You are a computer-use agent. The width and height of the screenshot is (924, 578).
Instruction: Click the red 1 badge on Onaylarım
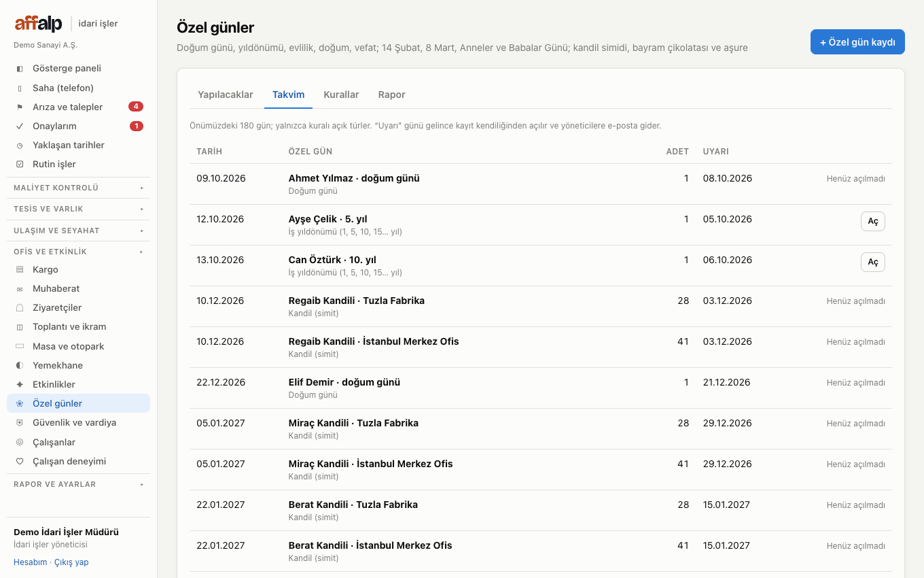pyautogui.click(x=137, y=126)
